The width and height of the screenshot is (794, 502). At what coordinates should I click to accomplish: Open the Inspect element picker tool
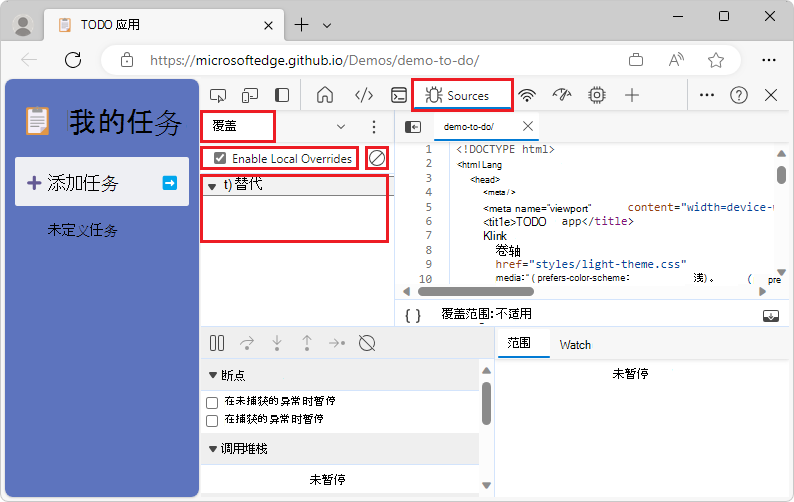(x=218, y=95)
